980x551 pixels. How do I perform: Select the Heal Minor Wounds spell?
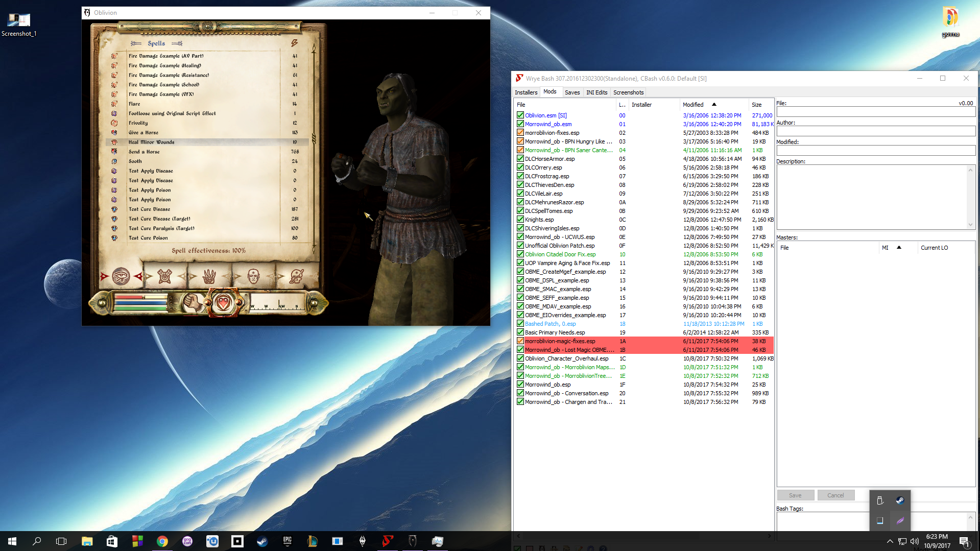pos(207,142)
